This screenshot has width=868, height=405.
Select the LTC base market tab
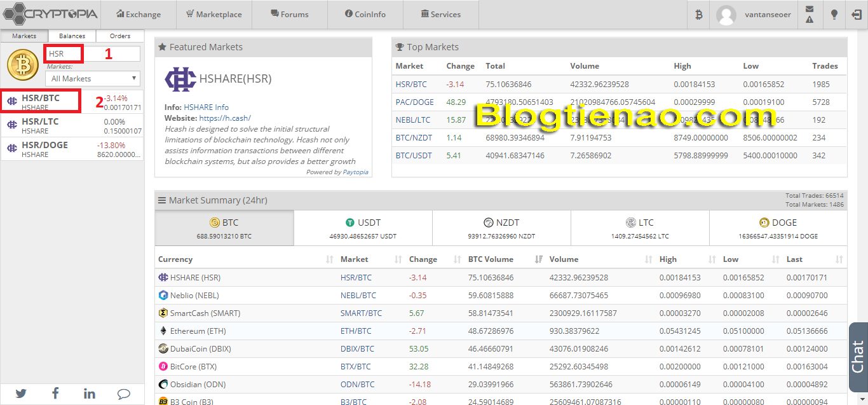pyautogui.click(x=640, y=228)
